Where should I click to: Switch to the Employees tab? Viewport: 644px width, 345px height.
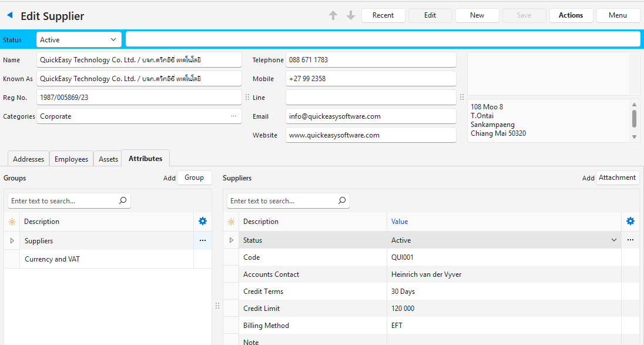pos(71,159)
